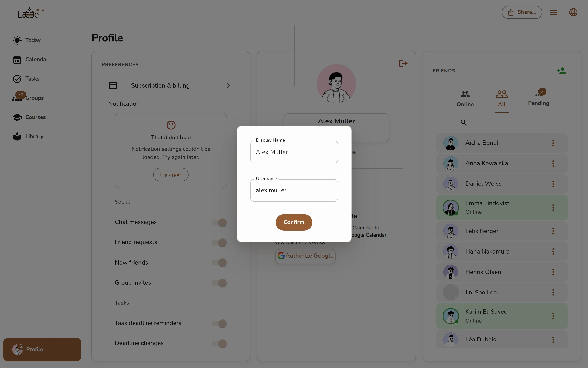Open options menu for Daniel Weiss

(553, 184)
